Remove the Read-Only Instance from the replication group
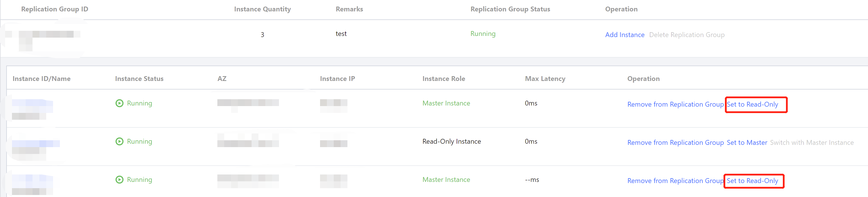 [675, 143]
